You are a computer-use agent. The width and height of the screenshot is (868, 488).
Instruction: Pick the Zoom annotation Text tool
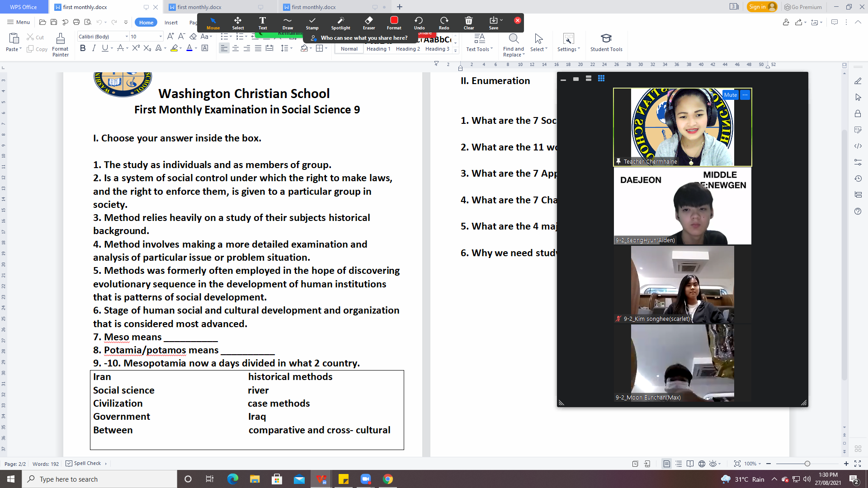263,23
